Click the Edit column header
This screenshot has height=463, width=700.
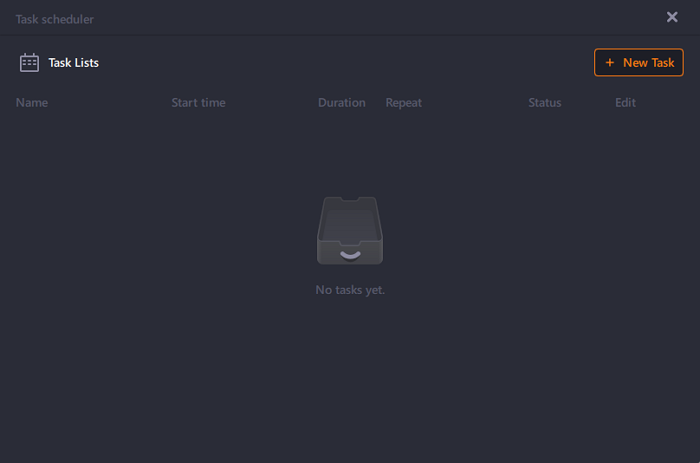[625, 103]
